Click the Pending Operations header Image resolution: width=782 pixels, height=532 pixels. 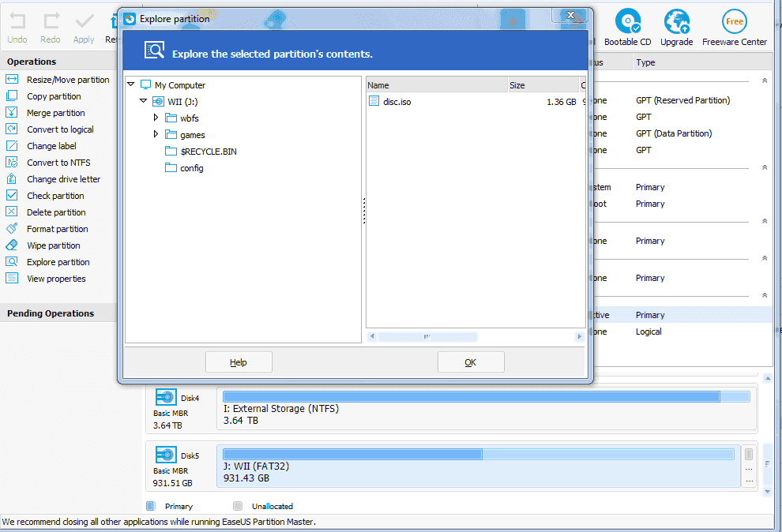pyautogui.click(x=58, y=313)
